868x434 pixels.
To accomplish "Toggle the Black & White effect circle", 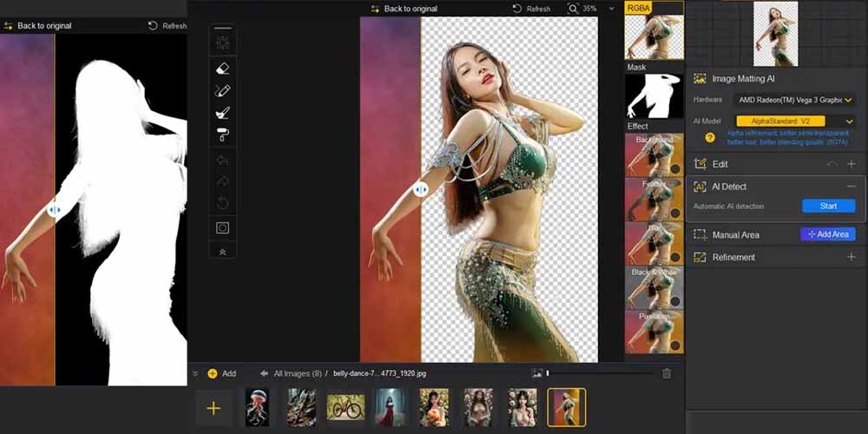I will [x=674, y=300].
